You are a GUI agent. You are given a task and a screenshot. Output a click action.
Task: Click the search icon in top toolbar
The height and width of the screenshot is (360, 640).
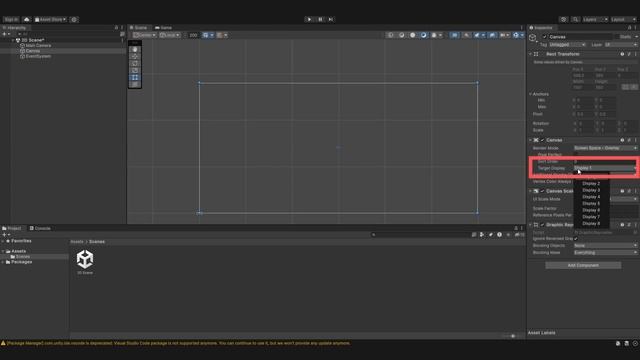(575, 20)
